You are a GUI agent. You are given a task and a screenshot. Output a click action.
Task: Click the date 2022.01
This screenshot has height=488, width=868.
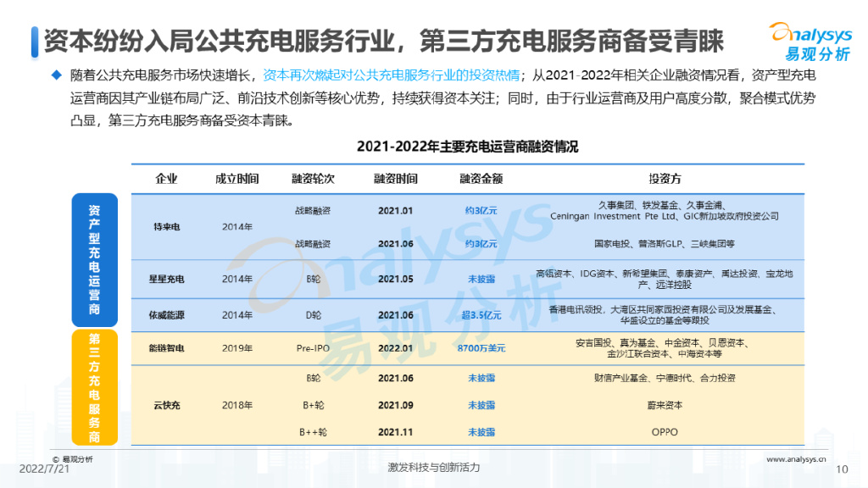(395, 348)
